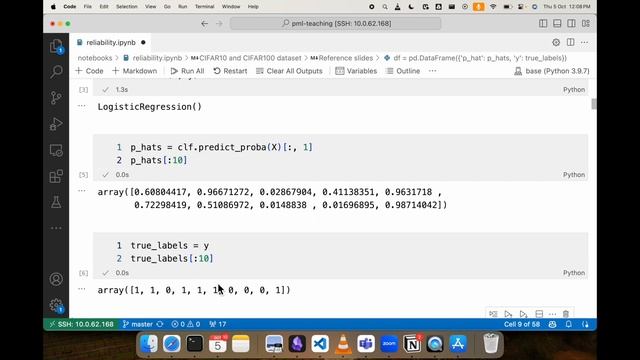Open the editor More Actions ellipsis
Image resolution: width=640 pixels, height=360 pixels.
(x=584, y=42)
